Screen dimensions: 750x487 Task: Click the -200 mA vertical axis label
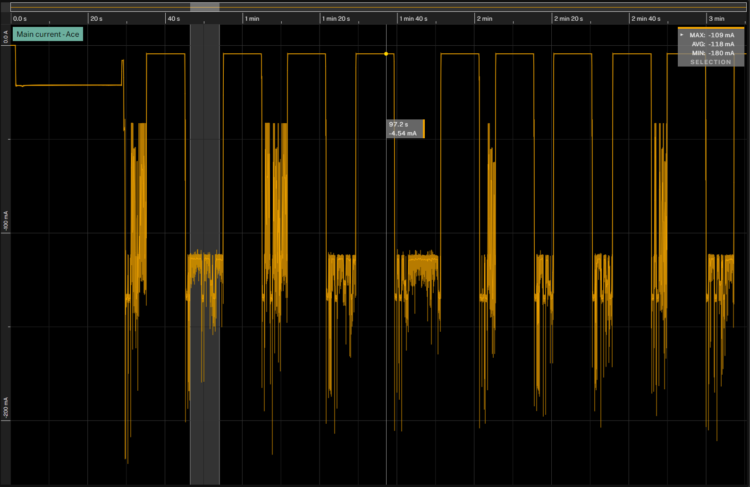pyautogui.click(x=4, y=410)
